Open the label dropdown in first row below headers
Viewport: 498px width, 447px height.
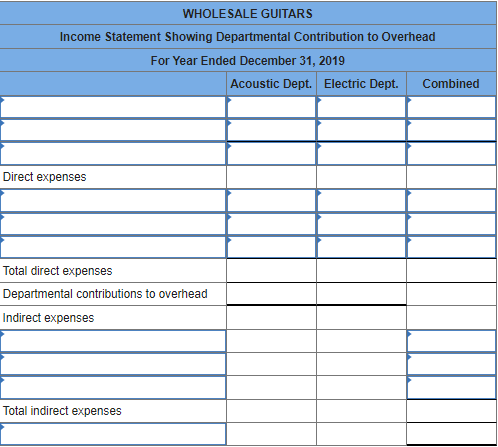click(113, 107)
